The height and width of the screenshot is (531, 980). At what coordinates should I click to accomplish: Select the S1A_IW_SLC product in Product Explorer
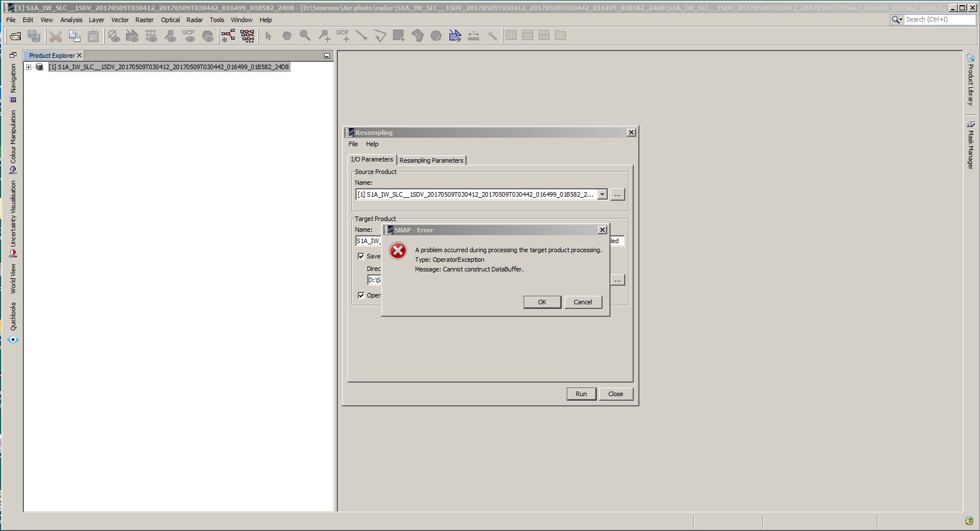point(169,67)
